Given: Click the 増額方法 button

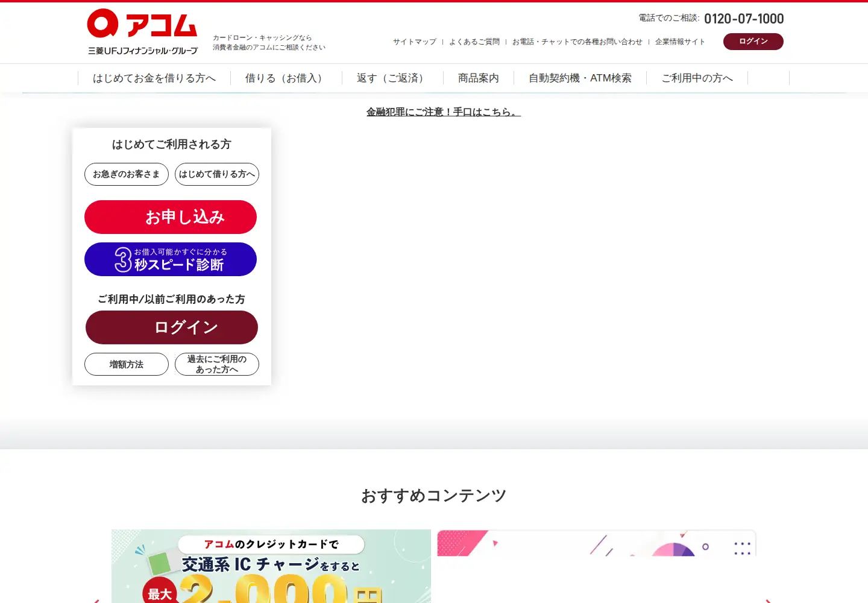Looking at the screenshot, I should pos(127,364).
